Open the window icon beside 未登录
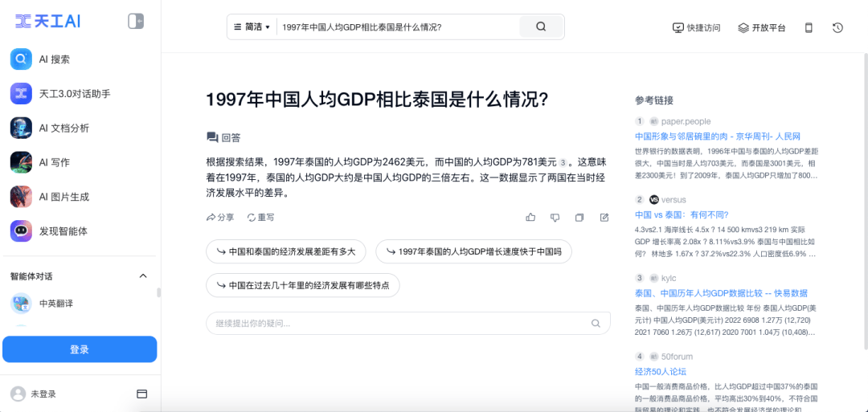Viewport: 868px width, 412px height. click(x=142, y=394)
